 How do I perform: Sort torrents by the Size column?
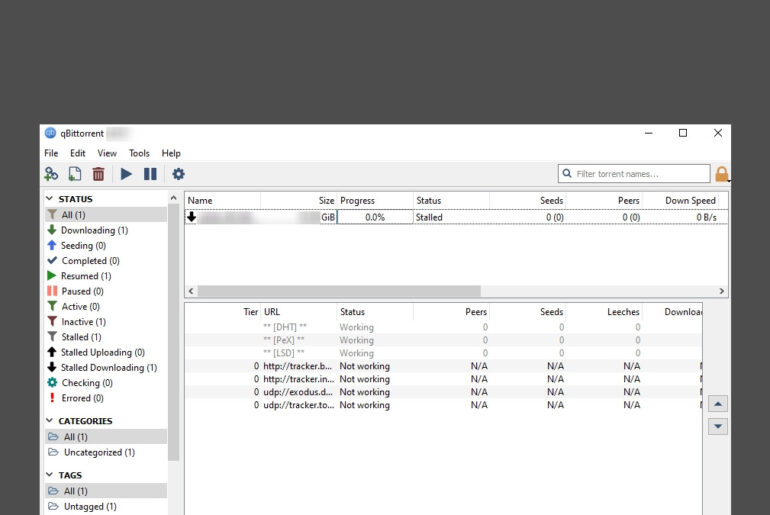pyautogui.click(x=299, y=200)
